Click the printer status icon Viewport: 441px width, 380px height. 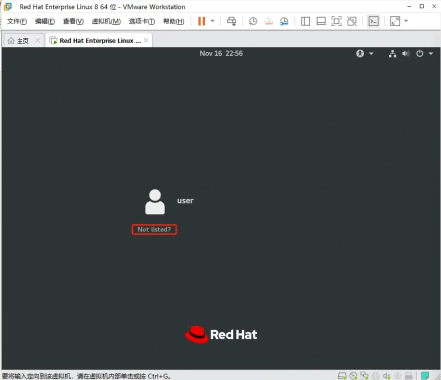click(376, 376)
